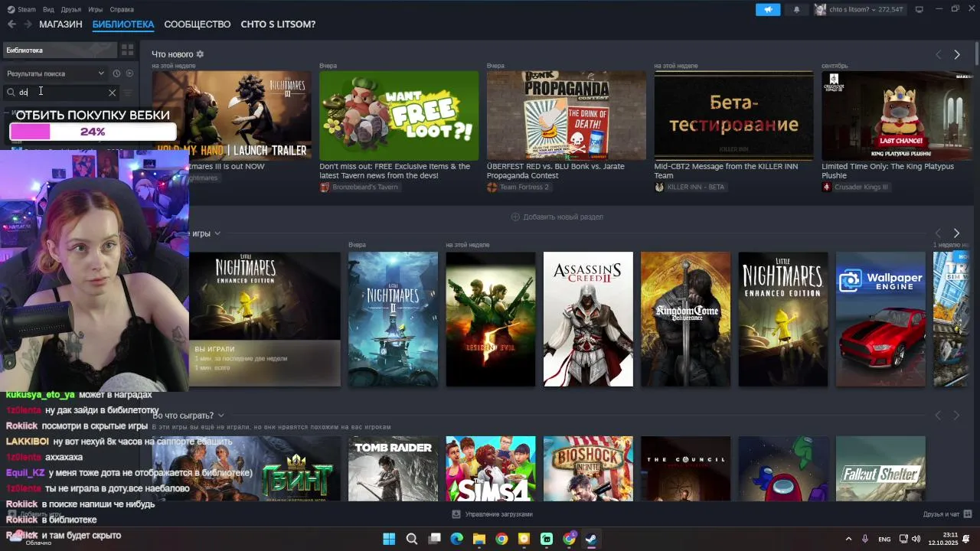Open Microsoft Edge from the taskbar
This screenshot has width=980, height=551.
tap(456, 539)
